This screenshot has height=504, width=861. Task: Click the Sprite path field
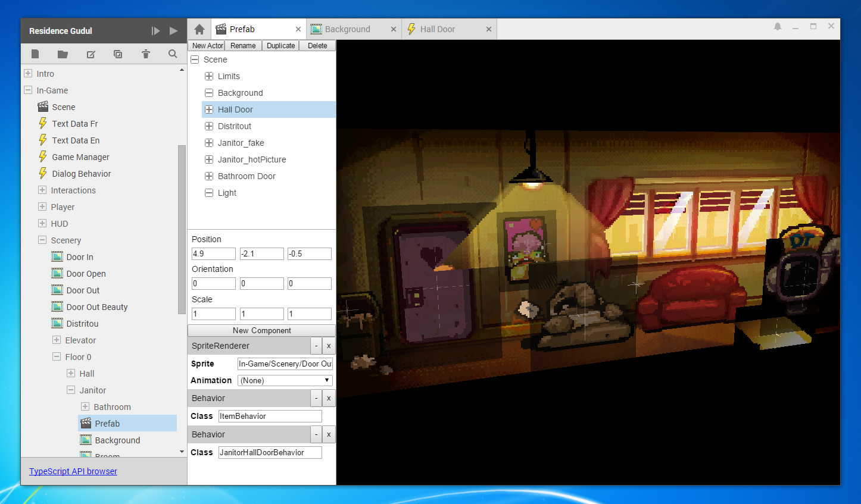click(285, 364)
